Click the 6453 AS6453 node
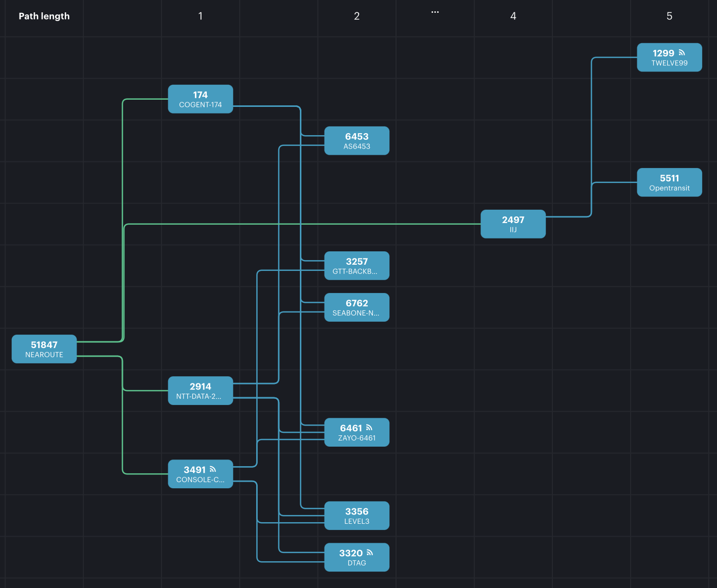Image resolution: width=717 pixels, height=588 pixels. (x=356, y=141)
